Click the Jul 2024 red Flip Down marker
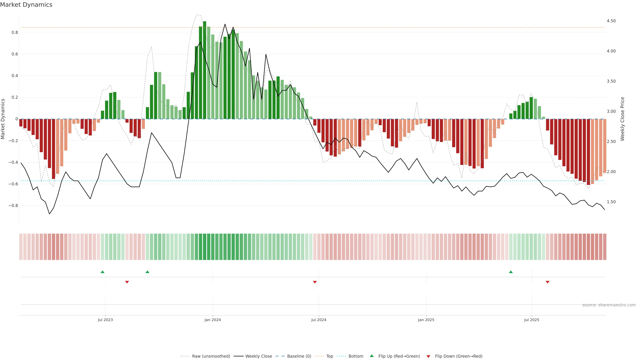 pos(315,282)
